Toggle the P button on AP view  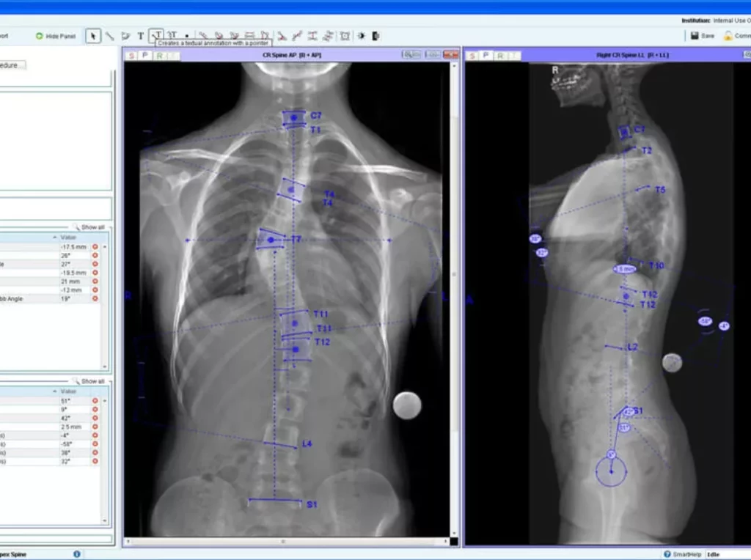[144, 55]
